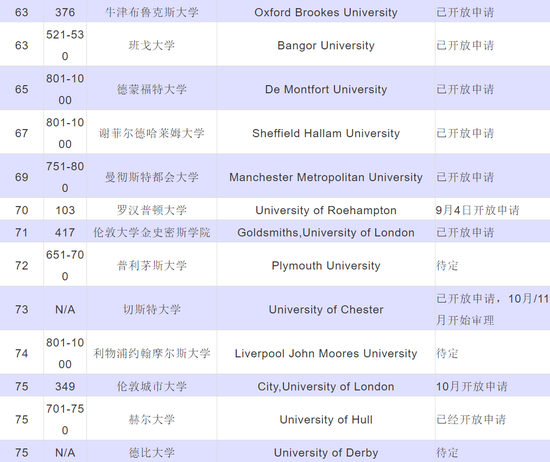Image resolution: width=550 pixels, height=462 pixels.
Task: Select the Oxford Brookes University cell
Action: pos(326,12)
